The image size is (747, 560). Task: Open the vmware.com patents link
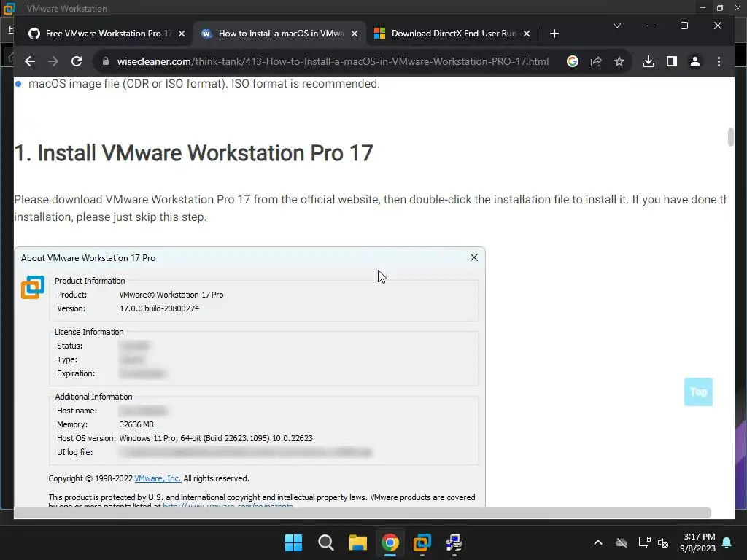[x=228, y=506]
